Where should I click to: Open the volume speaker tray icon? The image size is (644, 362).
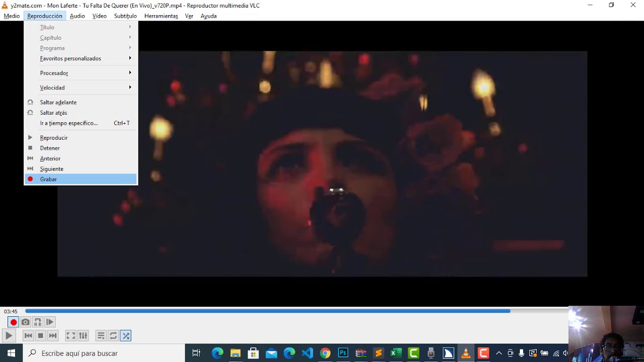click(566, 353)
